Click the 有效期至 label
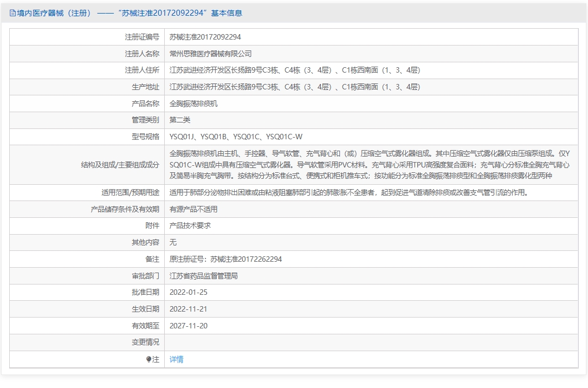This screenshot has height=388, width=588. coord(145,326)
